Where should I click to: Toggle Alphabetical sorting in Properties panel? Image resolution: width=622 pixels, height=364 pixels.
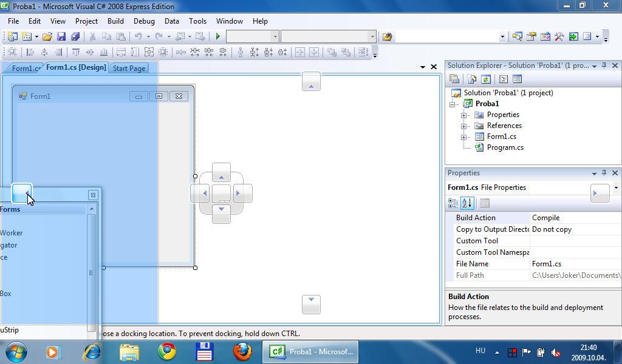pos(467,203)
